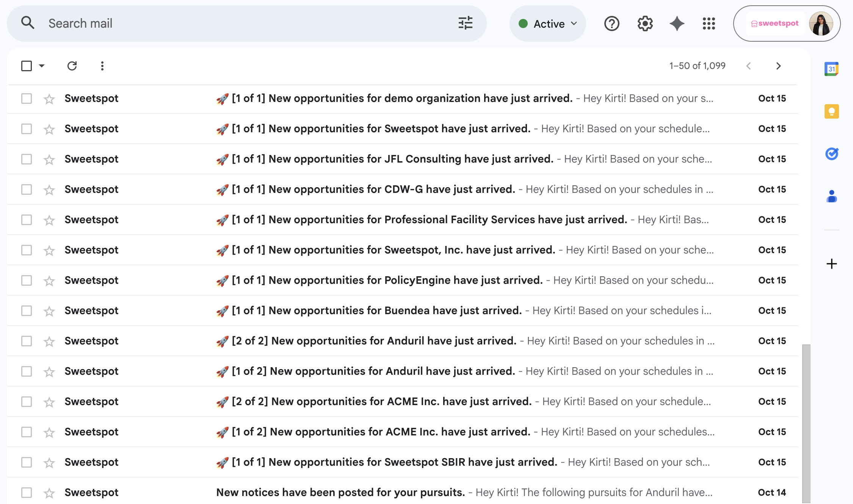Viewport: 853px width, 504px height.
Task: Tick the master select-all checkbox
Action: click(x=27, y=66)
